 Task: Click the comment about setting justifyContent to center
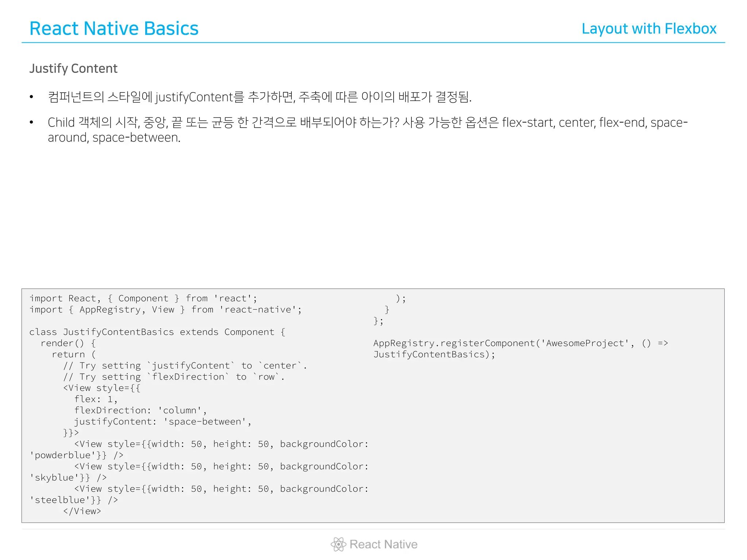pyautogui.click(x=185, y=366)
